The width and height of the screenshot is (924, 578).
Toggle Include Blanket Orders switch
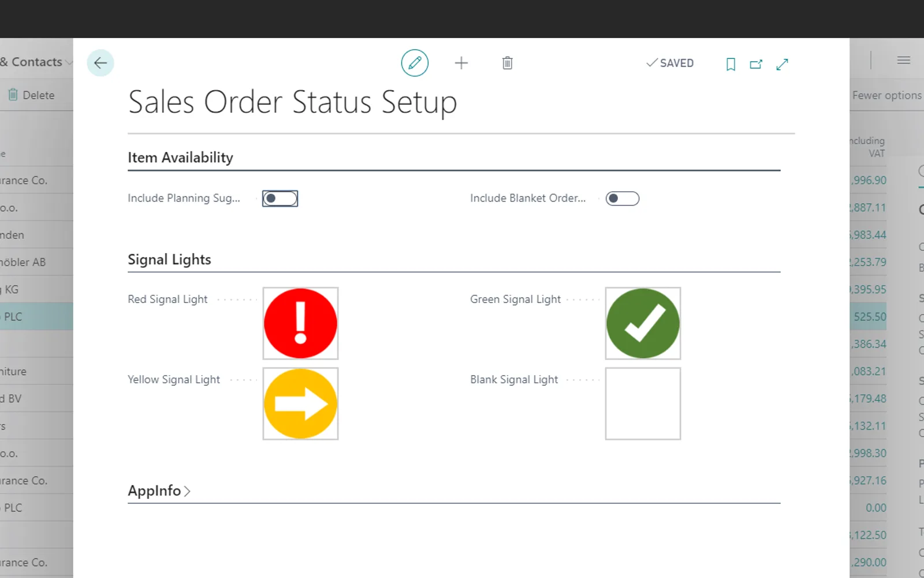(x=623, y=198)
